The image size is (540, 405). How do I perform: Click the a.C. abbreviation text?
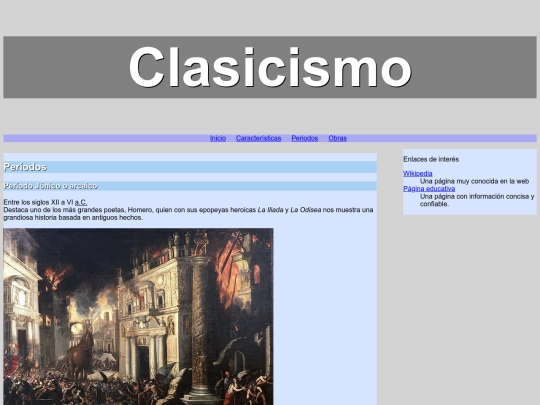pyautogui.click(x=81, y=202)
